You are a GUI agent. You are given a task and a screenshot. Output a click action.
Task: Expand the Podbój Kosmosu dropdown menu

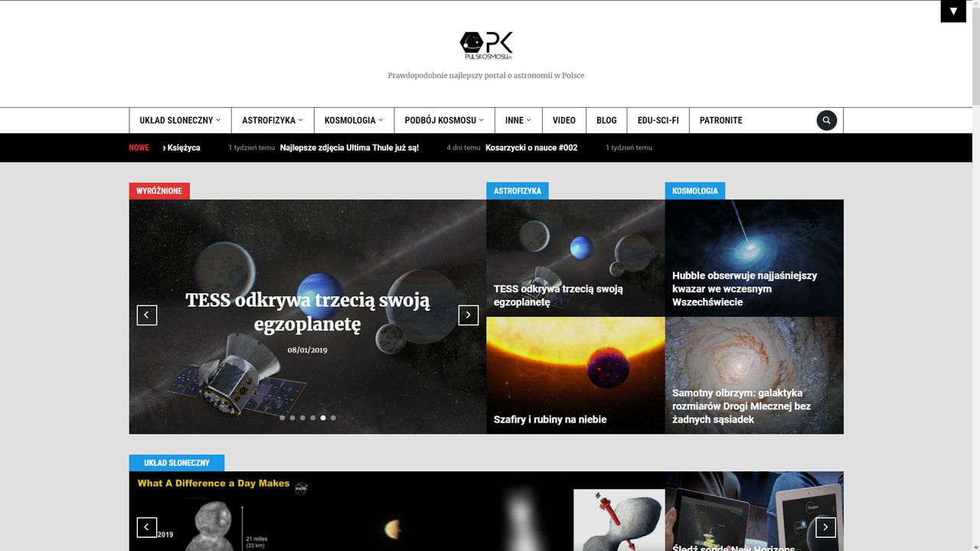tap(444, 120)
